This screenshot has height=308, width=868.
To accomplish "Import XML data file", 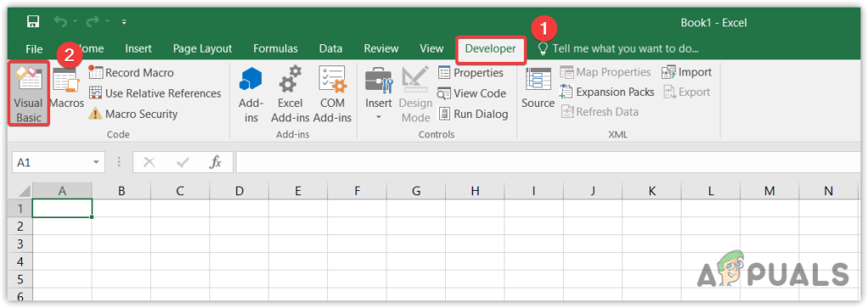I will coord(687,72).
